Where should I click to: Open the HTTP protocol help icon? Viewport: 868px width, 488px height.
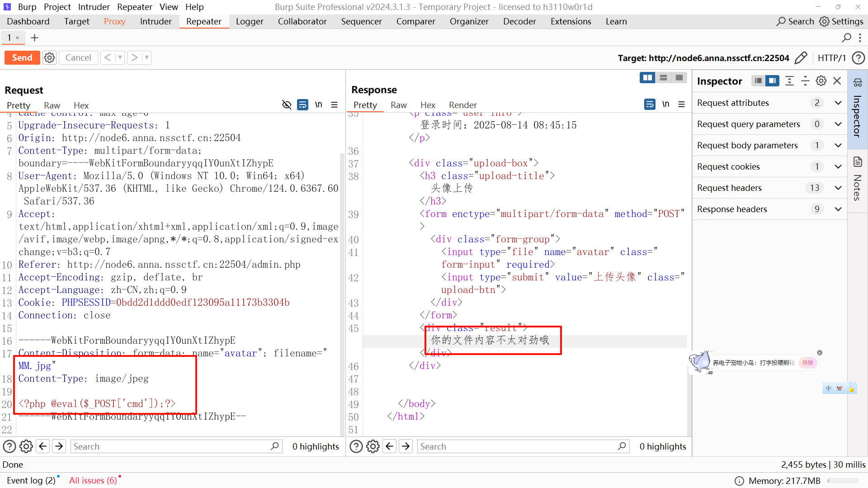pos(858,58)
